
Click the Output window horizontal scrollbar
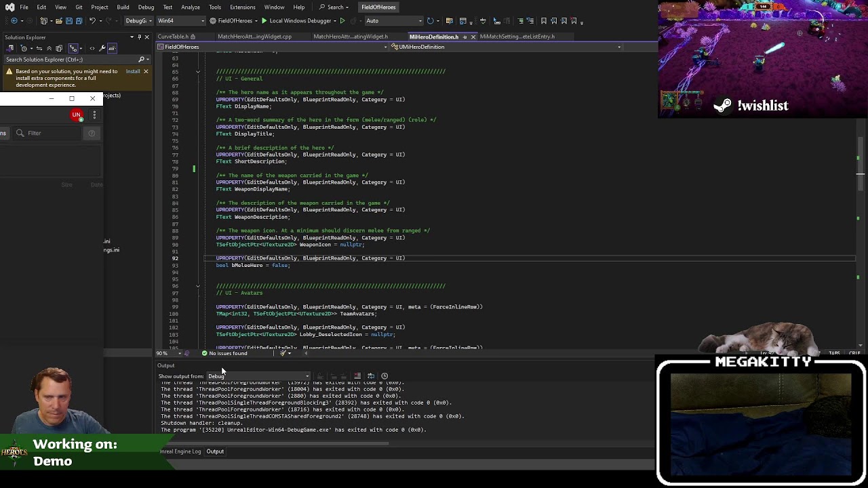[275, 444]
